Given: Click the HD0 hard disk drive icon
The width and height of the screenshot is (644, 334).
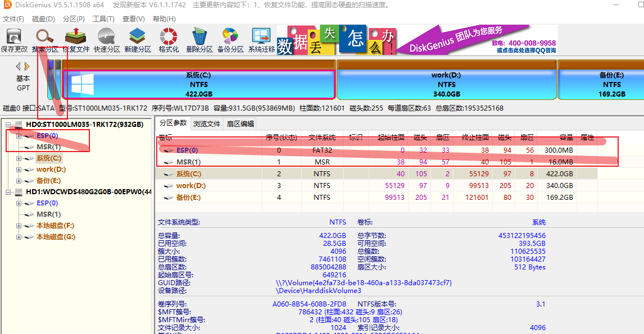Looking at the screenshot, I should 19,124.
